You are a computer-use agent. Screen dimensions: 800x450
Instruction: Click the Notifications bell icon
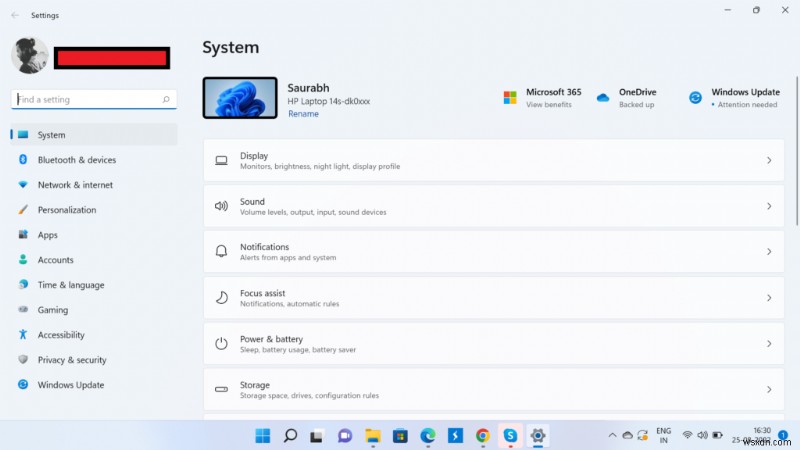[x=221, y=251]
